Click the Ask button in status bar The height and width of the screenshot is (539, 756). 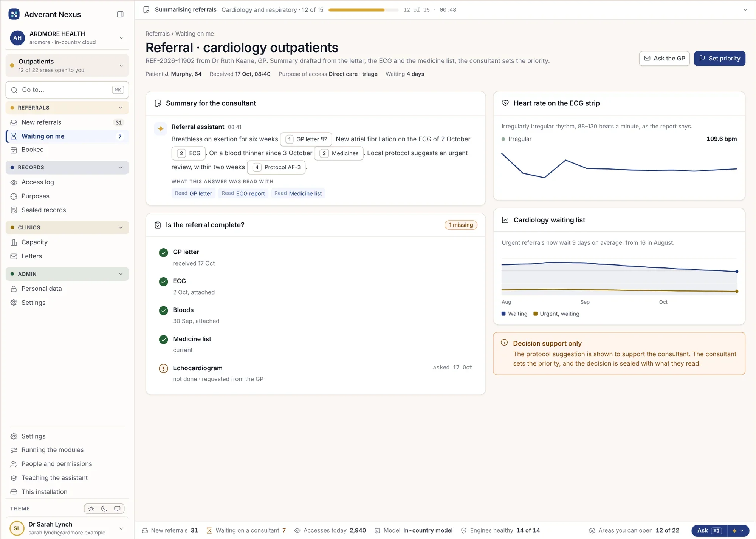[709, 530]
